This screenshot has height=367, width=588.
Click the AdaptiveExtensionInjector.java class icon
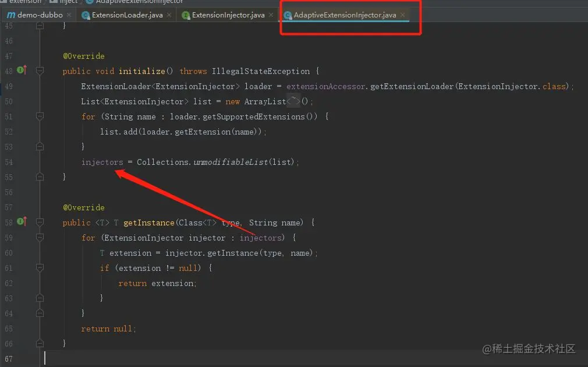[288, 15]
